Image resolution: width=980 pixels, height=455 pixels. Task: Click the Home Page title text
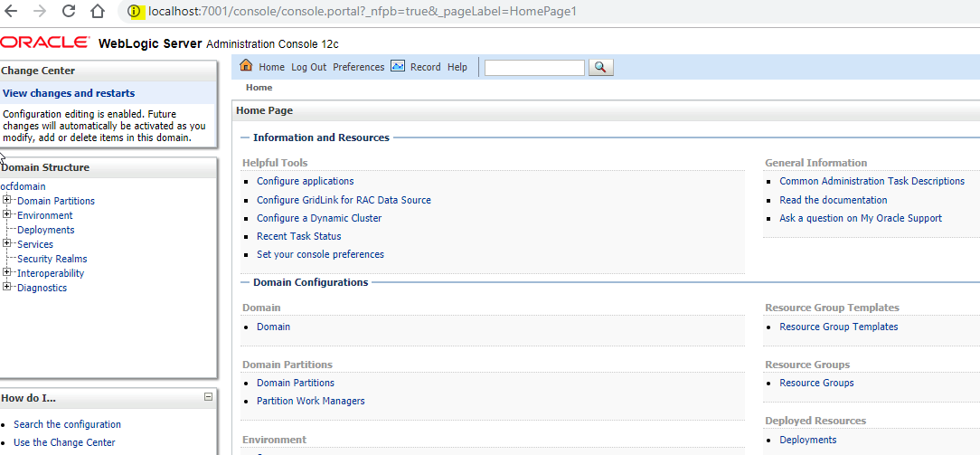[264, 110]
